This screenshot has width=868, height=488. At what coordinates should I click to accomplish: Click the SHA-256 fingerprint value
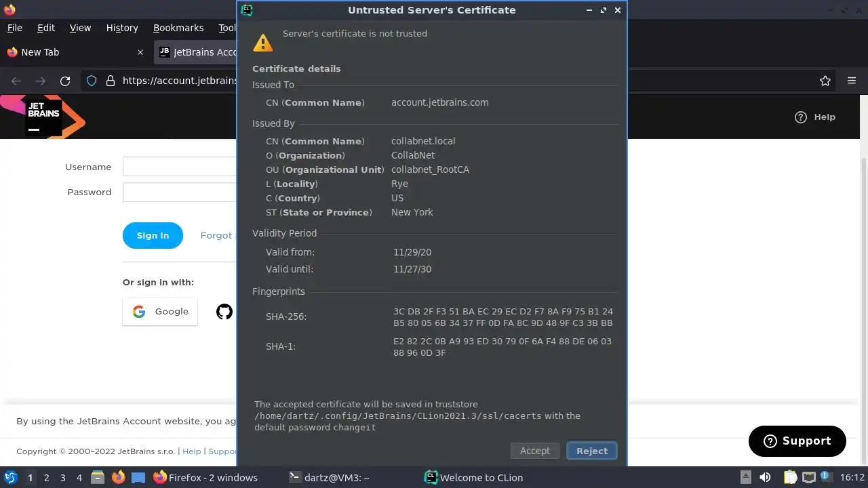pyautogui.click(x=503, y=317)
